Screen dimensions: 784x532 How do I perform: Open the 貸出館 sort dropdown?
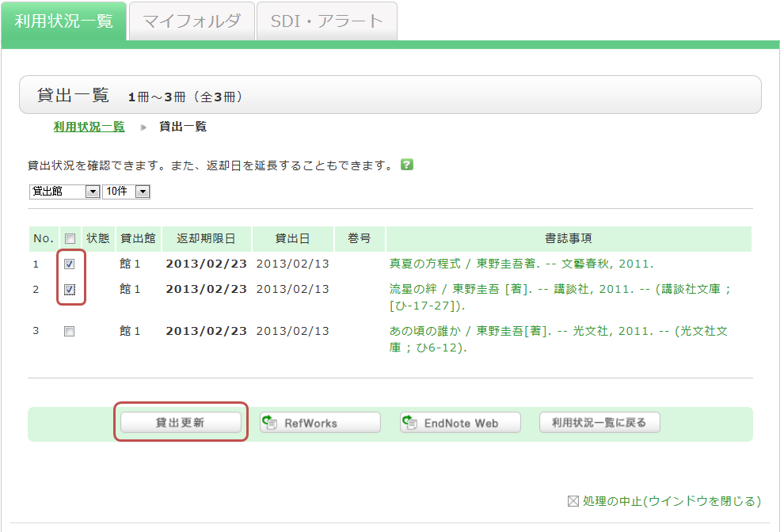click(63, 192)
